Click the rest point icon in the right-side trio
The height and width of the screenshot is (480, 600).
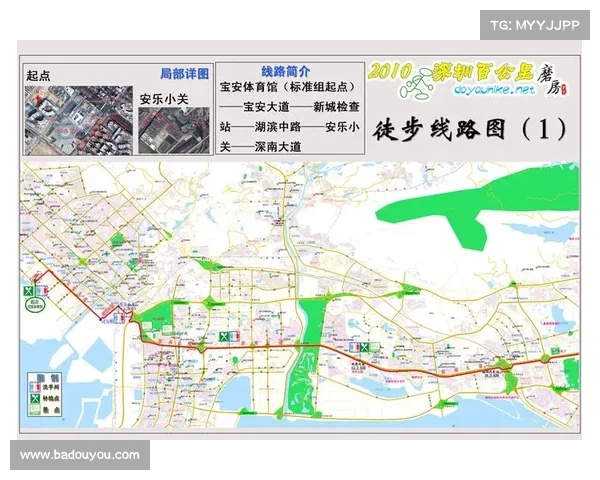click(x=375, y=348)
